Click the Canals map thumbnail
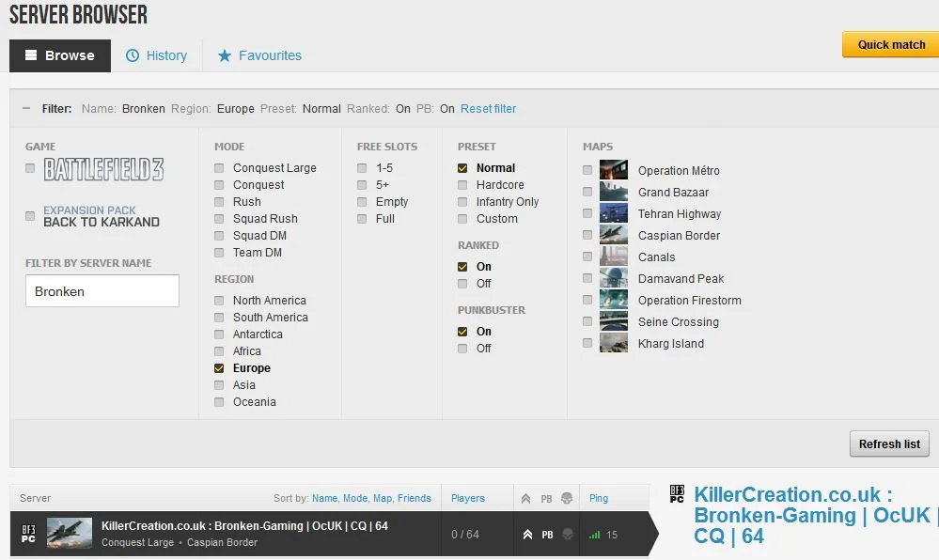Viewport: 939px width, 560px height. (614, 257)
